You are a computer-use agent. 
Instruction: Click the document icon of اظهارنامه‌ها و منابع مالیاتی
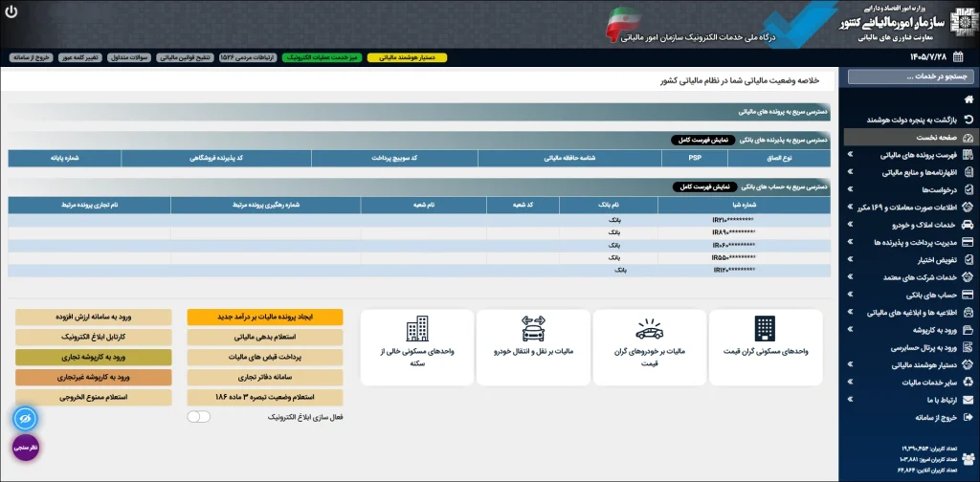point(969,172)
